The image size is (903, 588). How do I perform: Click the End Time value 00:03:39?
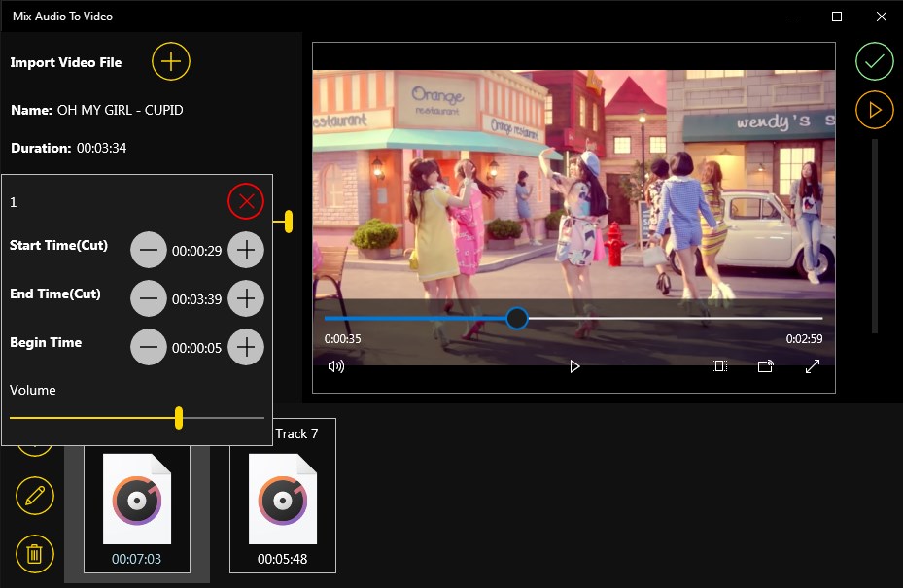(x=197, y=299)
